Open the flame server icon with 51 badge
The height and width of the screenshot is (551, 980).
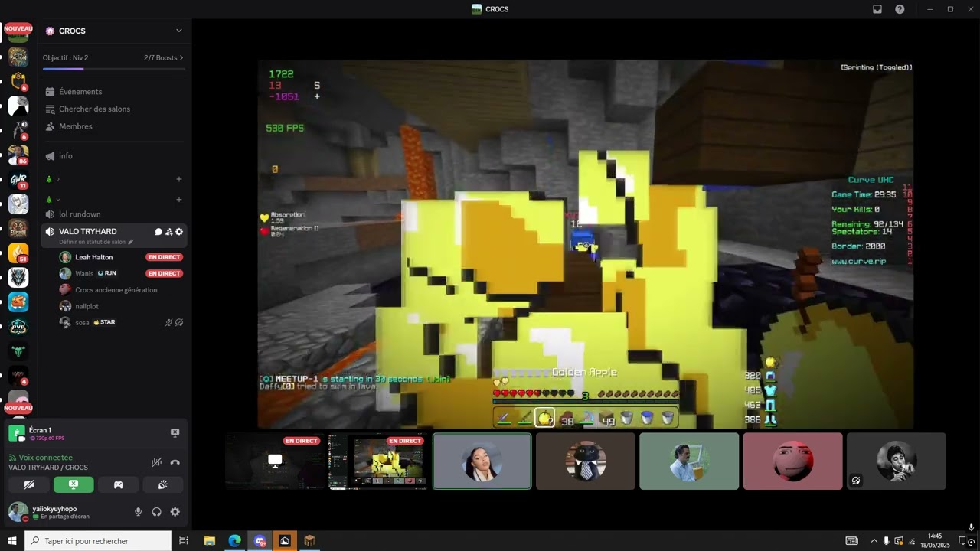tap(18, 253)
